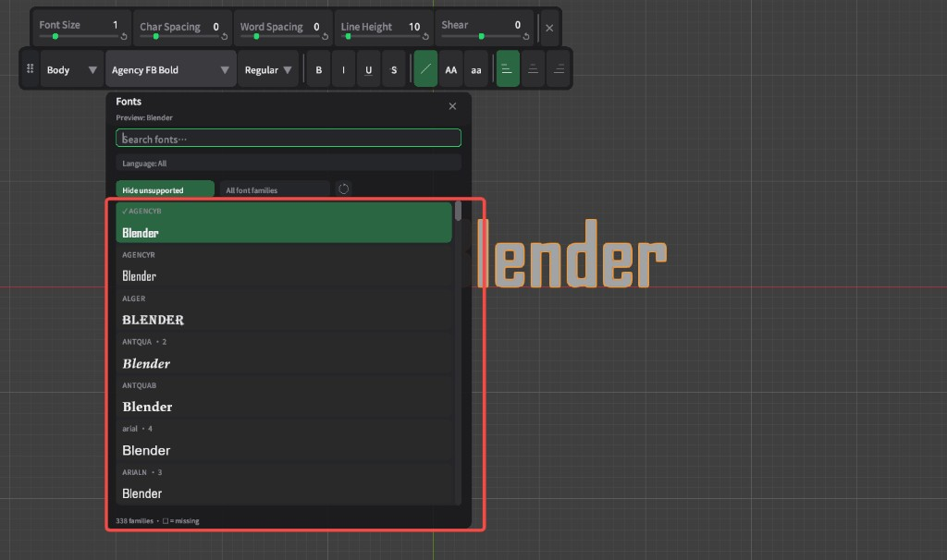Adjust the Line Height slider
This screenshot has width=947, height=560.
380,36
